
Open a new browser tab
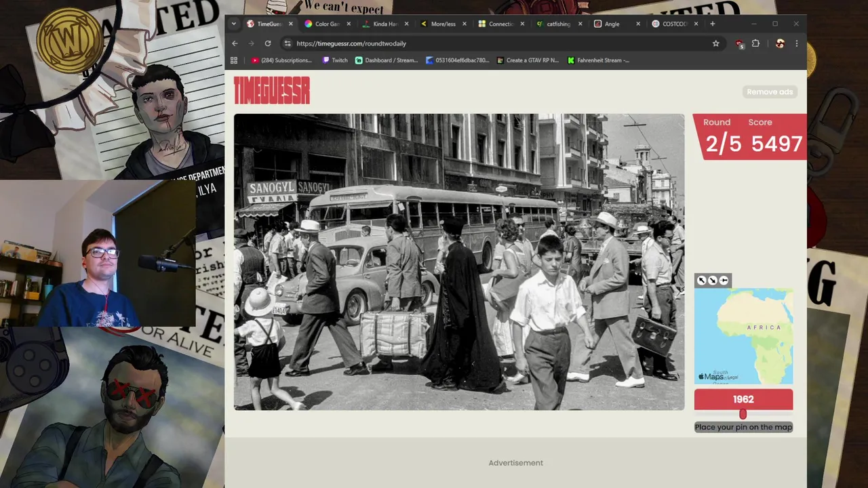712,24
